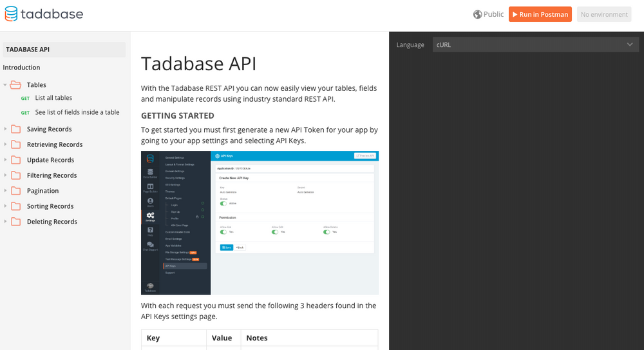Click the Public visibility label
The image size is (644, 350).
pos(493,14)
